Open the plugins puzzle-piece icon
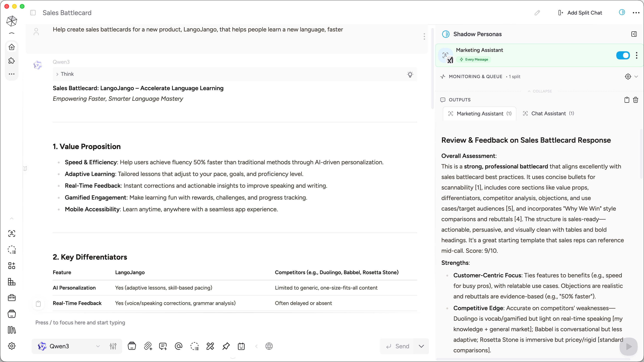This screenshot has height=362, width=644. (12, 61)
